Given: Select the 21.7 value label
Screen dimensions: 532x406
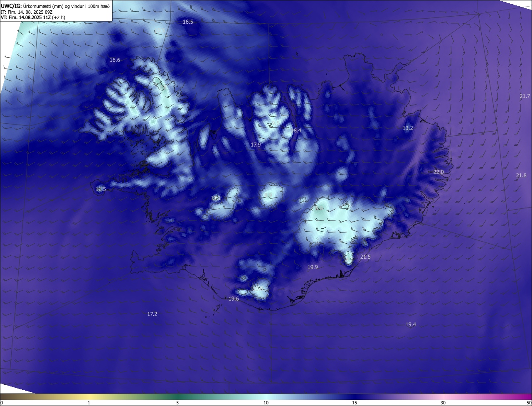Looking at the screenshot, I should pyautogui.click(x=525, y=96).
